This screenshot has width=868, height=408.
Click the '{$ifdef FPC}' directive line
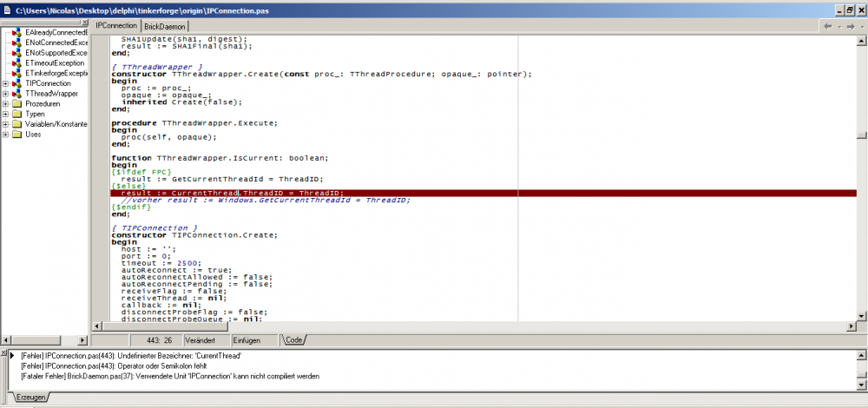141,172
